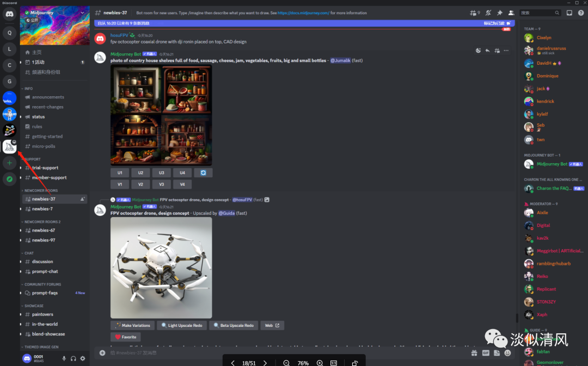Open user settings gear icon
The width and height of the screenshot is (588, 366).
coord(83,358)
